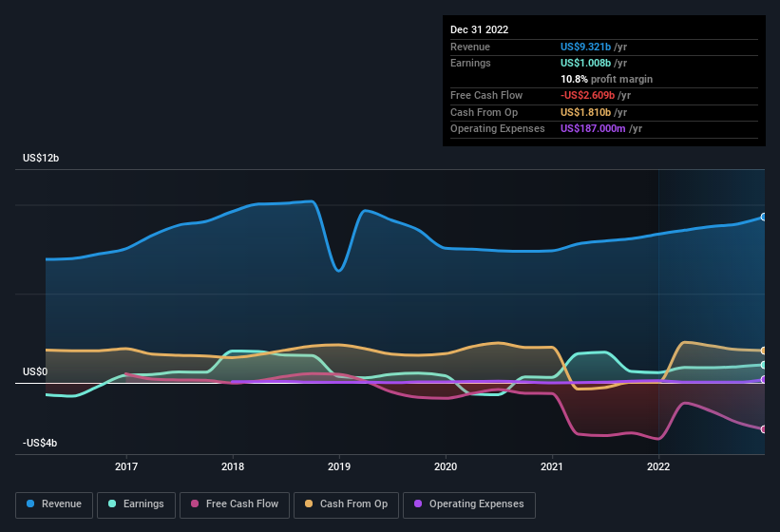The image size is (780, 532).
Task: Toggle the Earnings legend button
Action: (x=136, y=504)
